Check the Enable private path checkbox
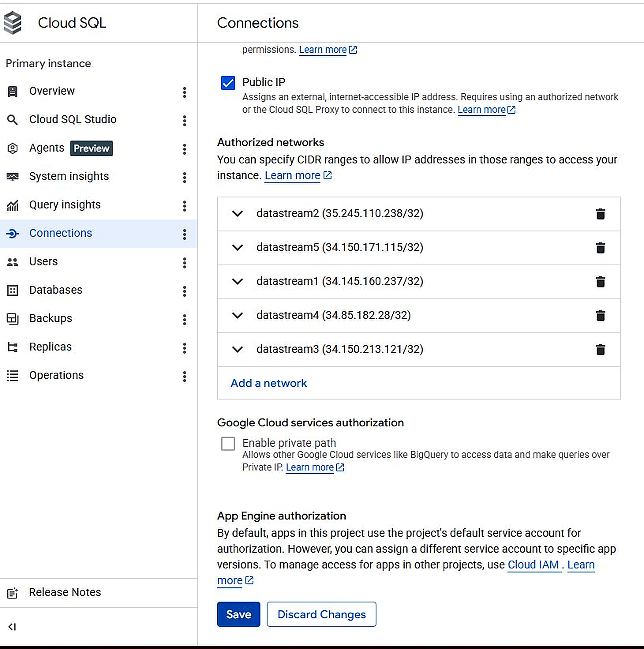This screenshot has width=644, height=649. (x=228, y=443)
